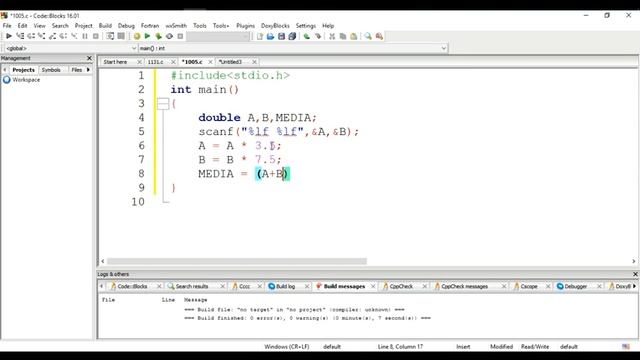Screen dimensions: 640x360
Task: Click the Undo toolbar icon
Action: [x=307, y=36]
